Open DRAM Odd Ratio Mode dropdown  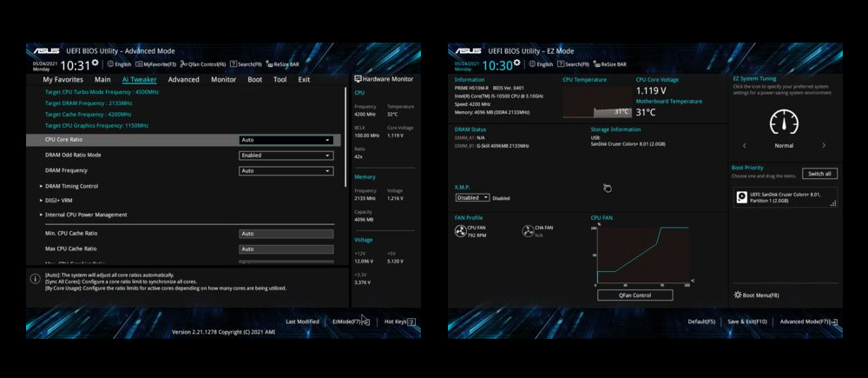286,156
